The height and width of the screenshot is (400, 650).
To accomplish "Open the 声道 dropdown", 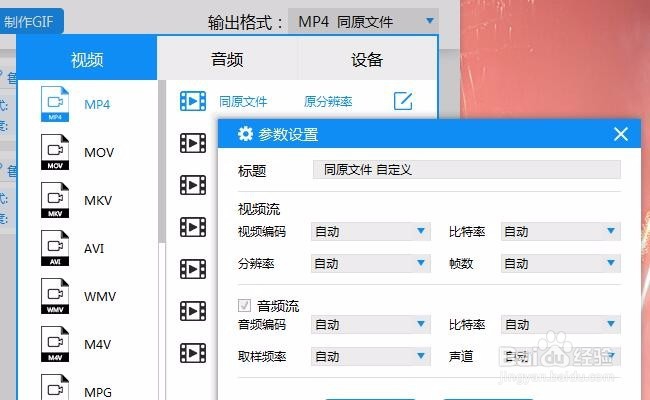I will pos(560,356).
